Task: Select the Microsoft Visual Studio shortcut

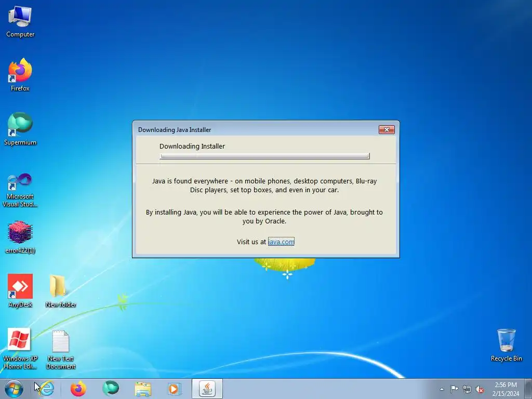Action: coord(20,190)
